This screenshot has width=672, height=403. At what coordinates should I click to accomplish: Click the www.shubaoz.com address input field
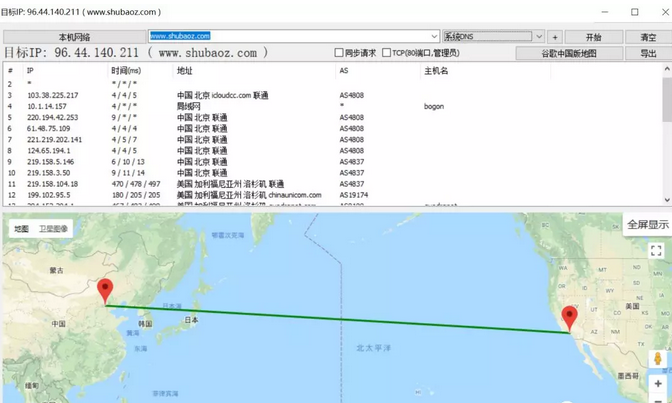(x=288, y=37)
